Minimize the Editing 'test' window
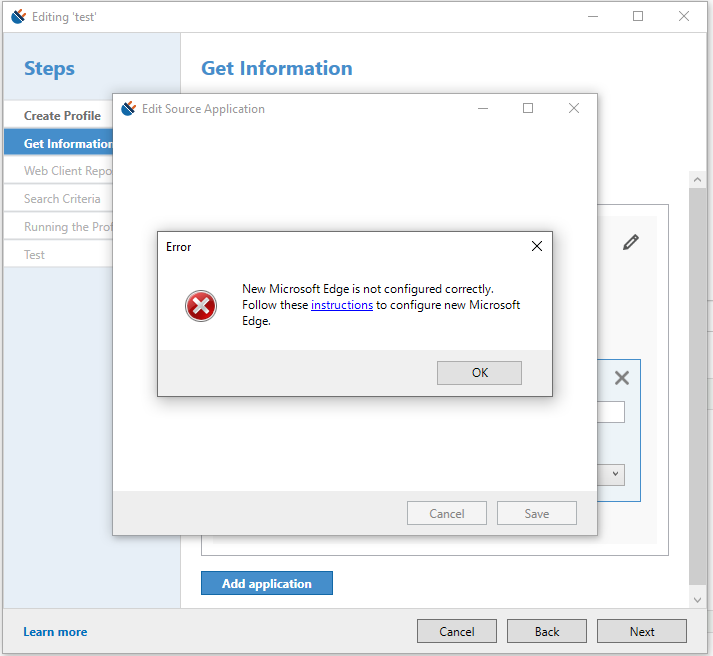The width and height of the screenshot is (713, 656). [x=593, y=16]
